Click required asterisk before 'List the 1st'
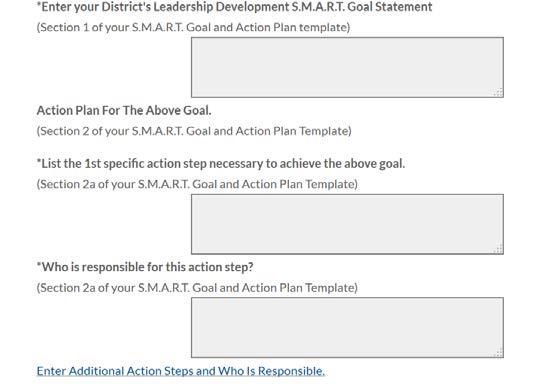This screenshot has width=538, height=386. tap(39, 161)
